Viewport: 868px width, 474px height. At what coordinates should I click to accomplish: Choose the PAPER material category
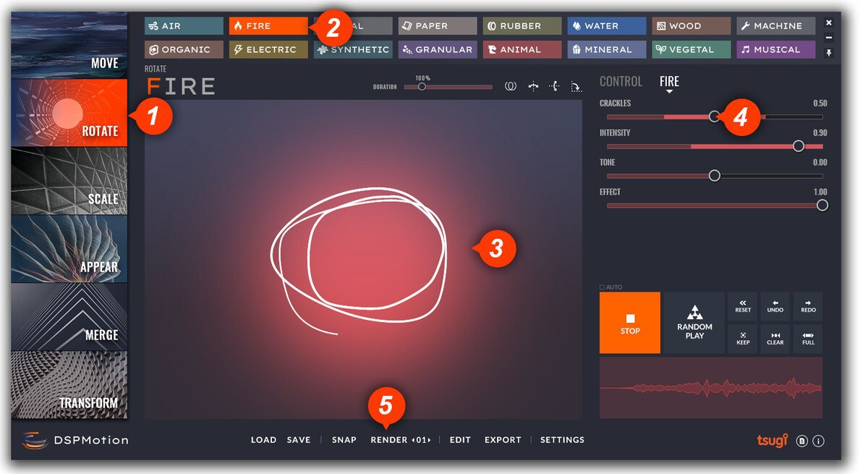(x=438, y=26)
